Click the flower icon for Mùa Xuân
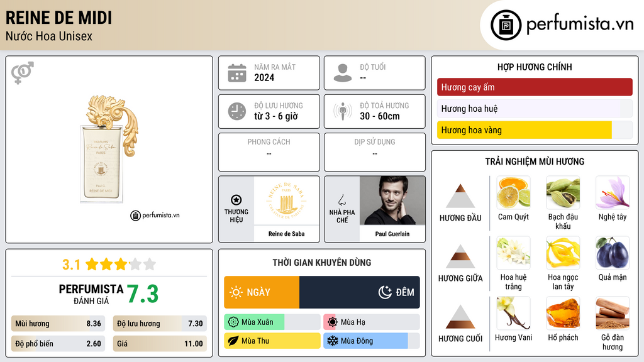This screenshot has width=644, height=362. coord(233,322)
